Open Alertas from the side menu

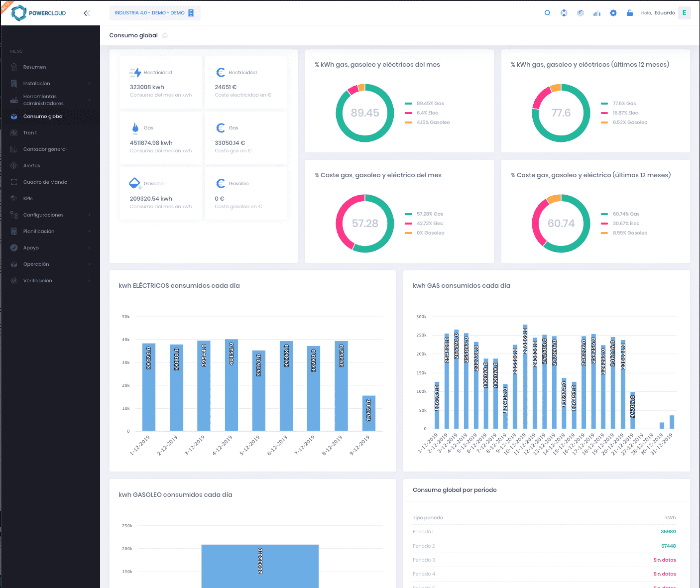(x=31, y=166)
